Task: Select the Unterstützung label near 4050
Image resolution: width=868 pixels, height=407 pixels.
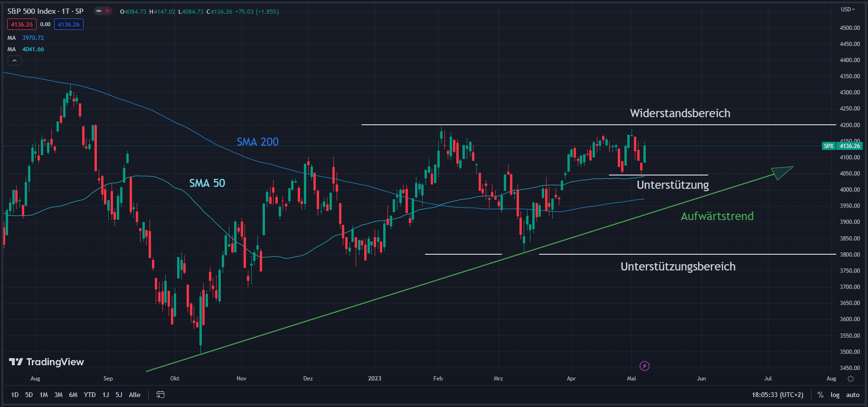Action: point(673,185)
